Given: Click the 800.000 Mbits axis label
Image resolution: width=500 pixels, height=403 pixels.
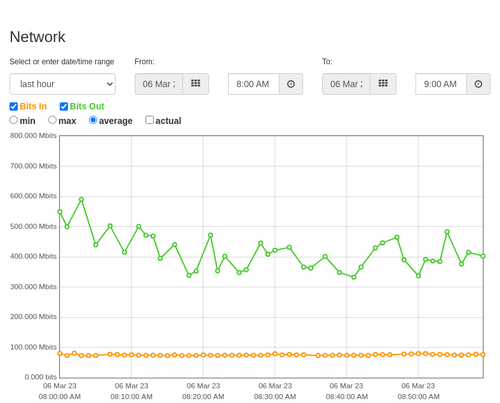Looking at the screenshot, I should coord(33,135).
